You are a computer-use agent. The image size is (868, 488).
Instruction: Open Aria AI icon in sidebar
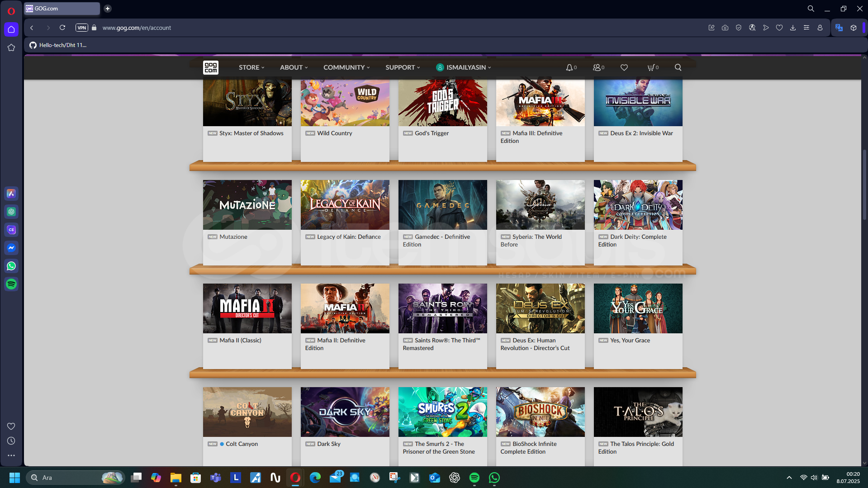click(x=11, y=194)
